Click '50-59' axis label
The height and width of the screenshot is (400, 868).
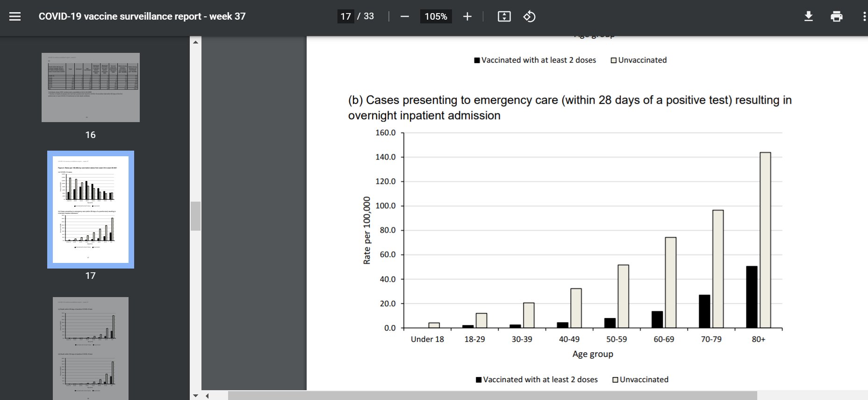click(x=617, y=339)
